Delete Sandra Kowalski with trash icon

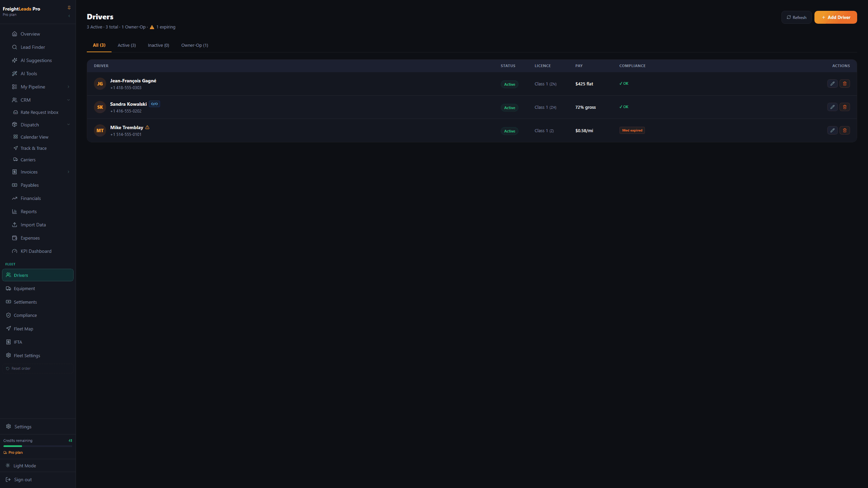click(x=845, y=107)
